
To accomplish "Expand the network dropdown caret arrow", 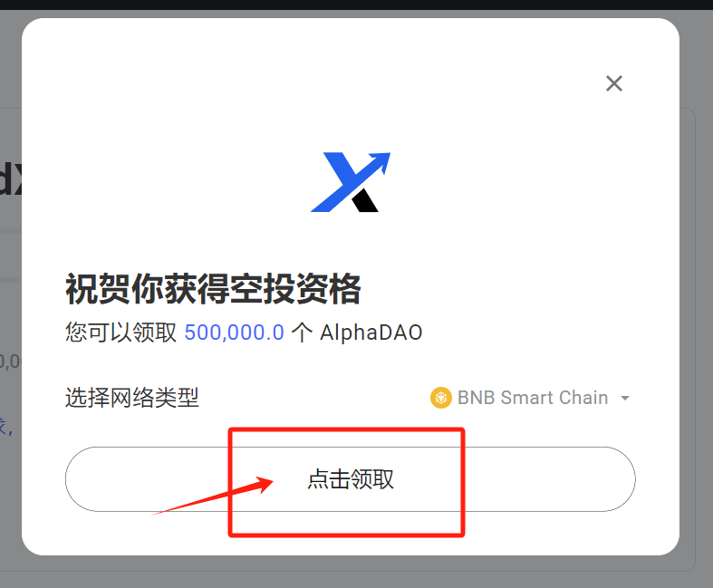I will click(x=625, y=398).
